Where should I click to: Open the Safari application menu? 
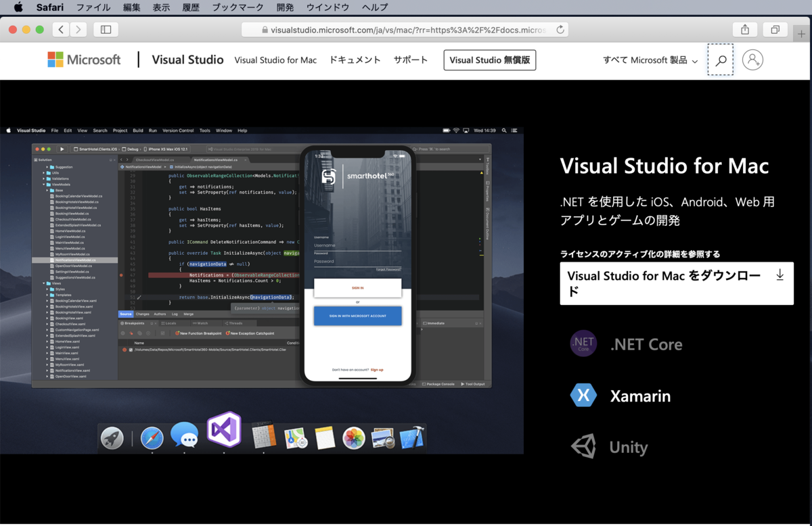click(49, 7)
